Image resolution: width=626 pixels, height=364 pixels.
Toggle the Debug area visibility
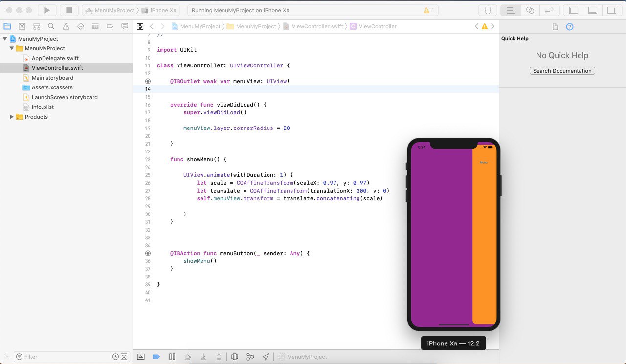(593, 10)
